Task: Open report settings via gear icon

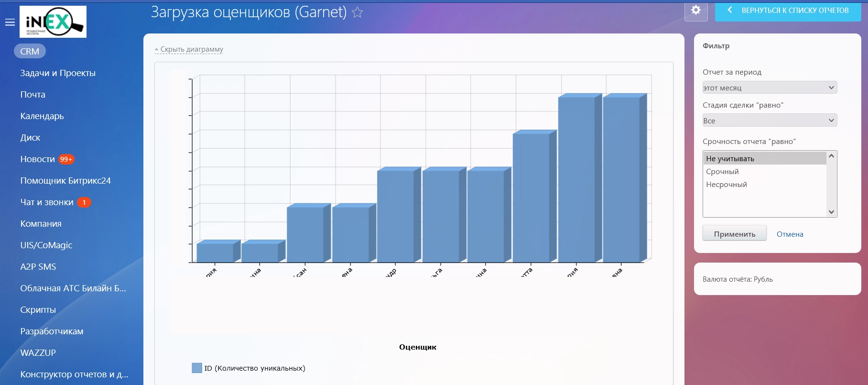Action: [696, 10]
